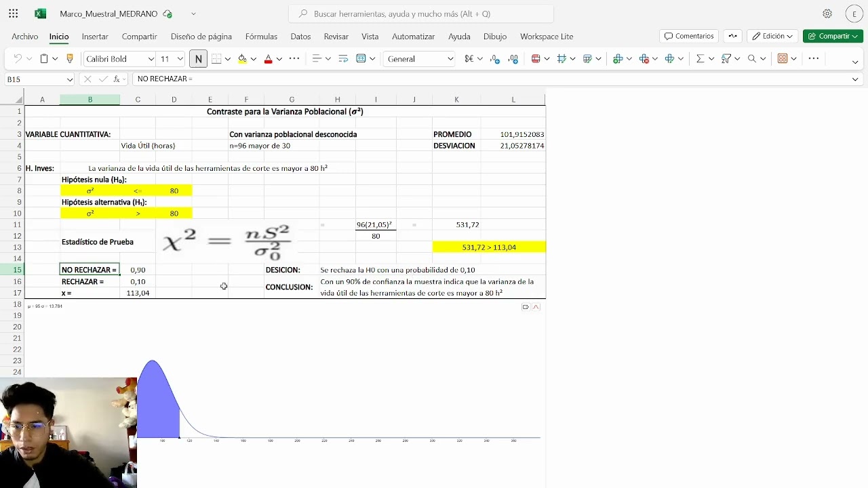Open the Archivo menu
This screenshot has width=868, height=488.
coord(24,37)
